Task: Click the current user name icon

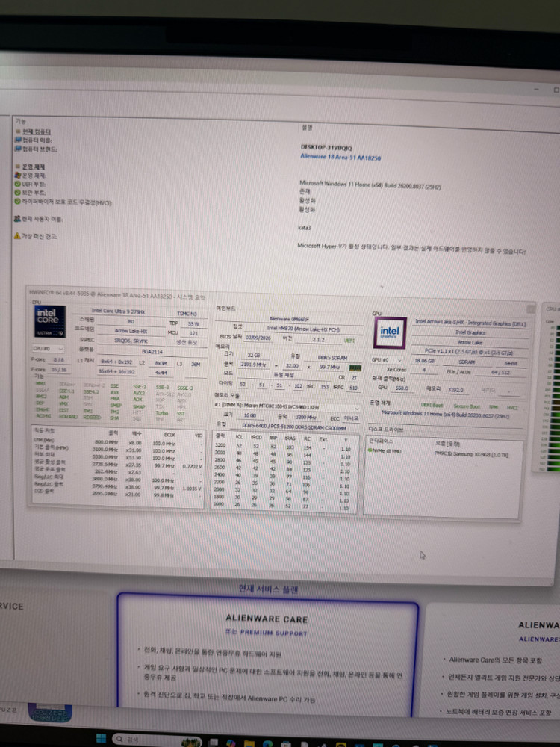Action: 17,219
